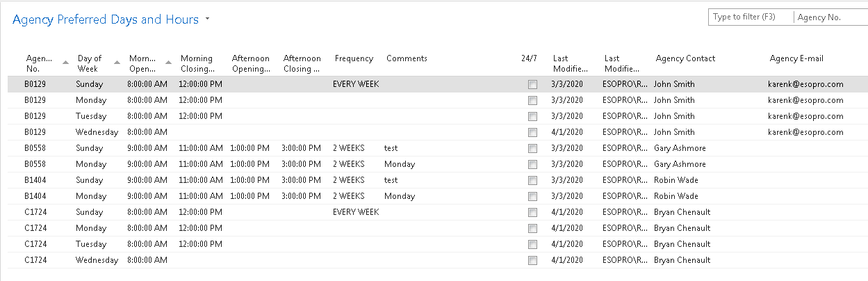Sort by the Frequency column header
Image resolution: width=868 pixels, height=281 pixels.
click(354, 58)
